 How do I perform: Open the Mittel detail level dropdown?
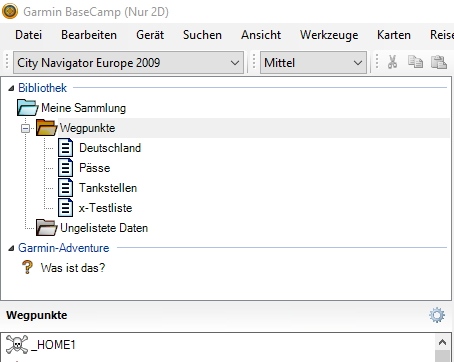[313, 62]
